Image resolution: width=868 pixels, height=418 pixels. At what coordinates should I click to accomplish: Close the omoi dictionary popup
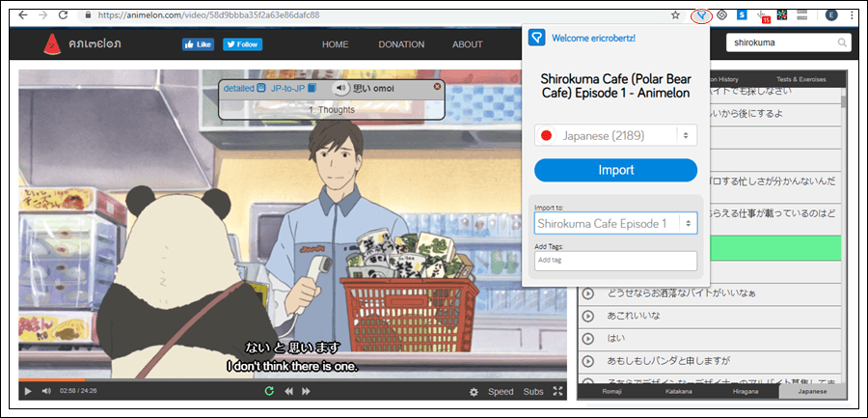tap(437, 87)
